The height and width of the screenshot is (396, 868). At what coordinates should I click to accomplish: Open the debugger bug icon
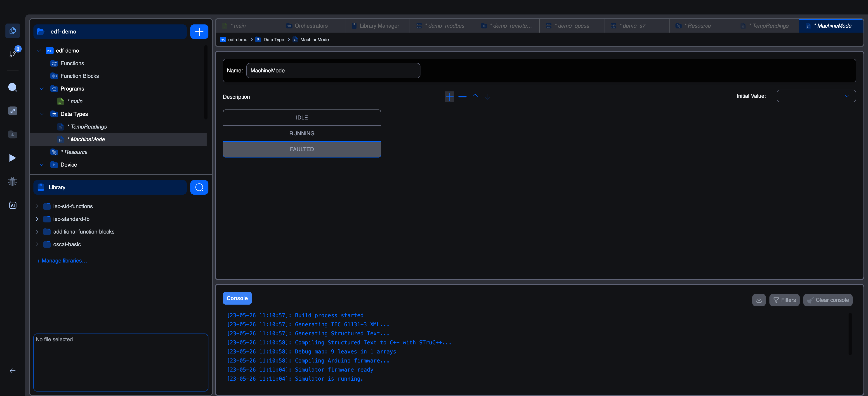pyautogui.click(x=12, y=181)
